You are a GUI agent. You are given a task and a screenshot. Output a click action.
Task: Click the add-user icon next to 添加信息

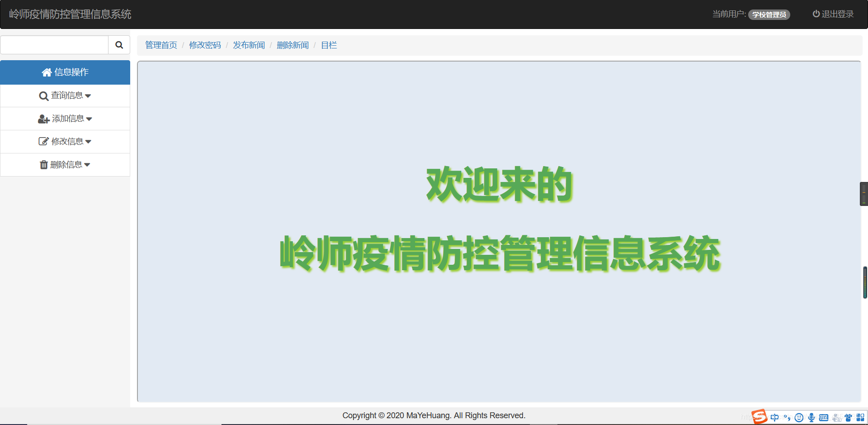click(x=43, y=119)
